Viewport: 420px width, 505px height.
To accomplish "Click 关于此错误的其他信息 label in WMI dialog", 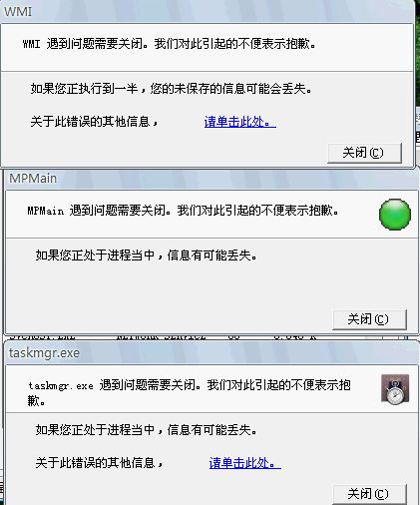I will (95, 122).
